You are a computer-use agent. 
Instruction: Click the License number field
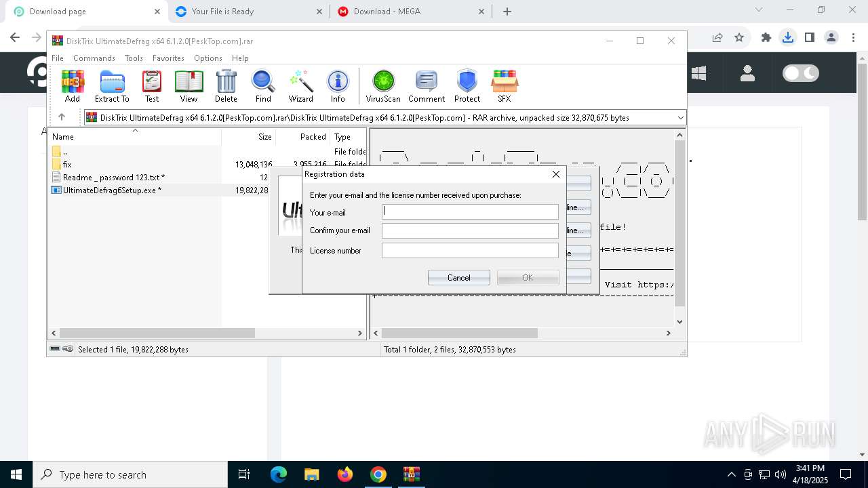(x=470, y=251)
